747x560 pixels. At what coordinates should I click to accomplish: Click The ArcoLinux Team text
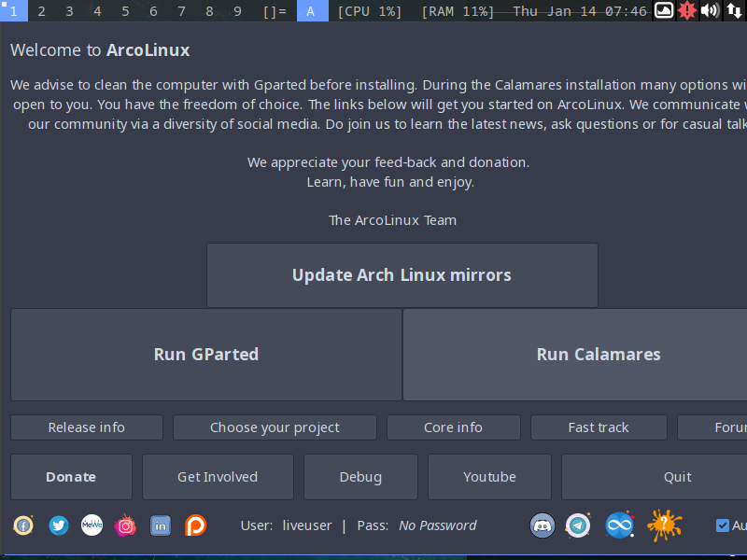[392, 220]
